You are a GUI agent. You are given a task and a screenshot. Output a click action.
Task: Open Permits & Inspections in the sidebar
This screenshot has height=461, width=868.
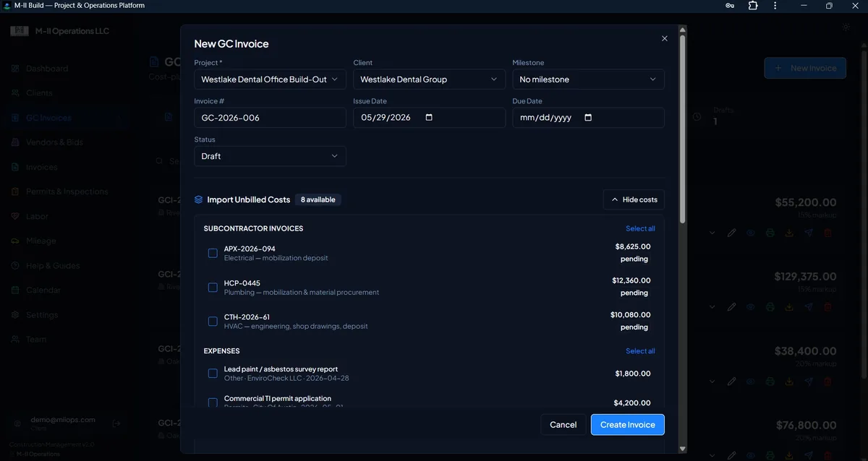tap(67, 191)
